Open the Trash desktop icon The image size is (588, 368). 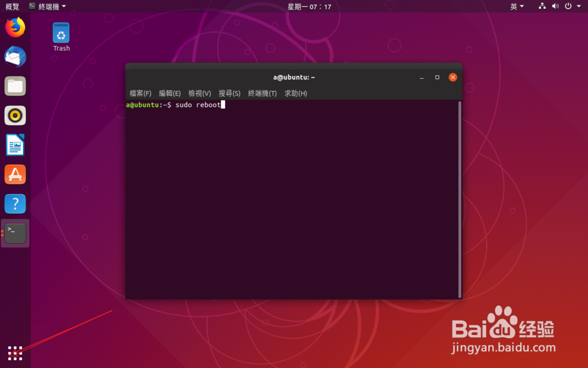[61, 37]
